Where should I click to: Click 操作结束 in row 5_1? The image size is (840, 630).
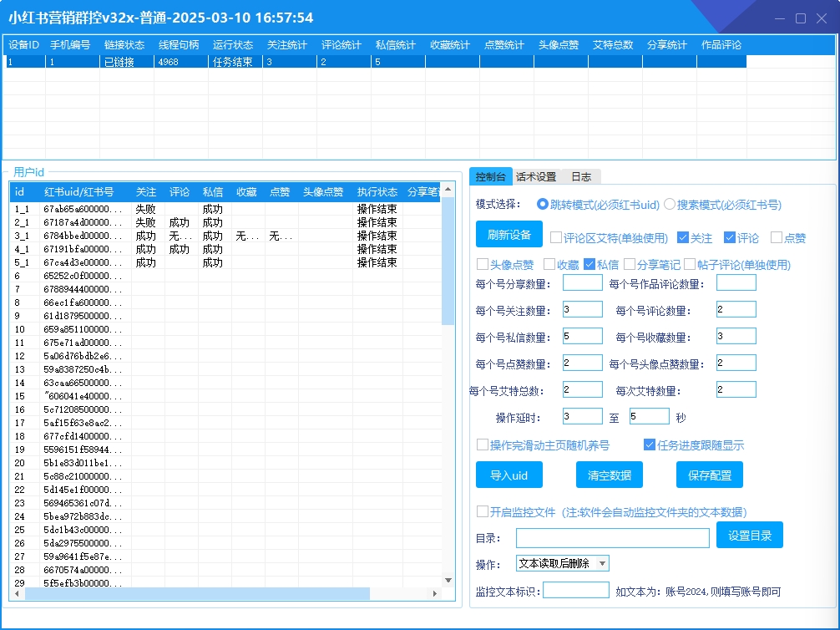tap(377, 262)
